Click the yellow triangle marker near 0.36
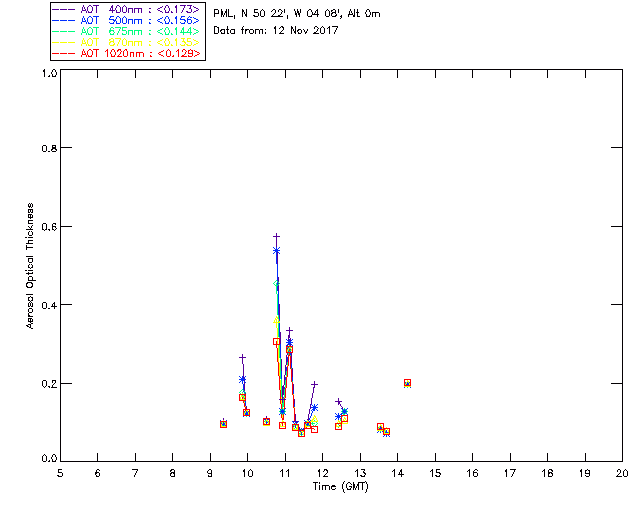This screenshot has height=512, width=640. pyautogui.click(x=276, y=321)
